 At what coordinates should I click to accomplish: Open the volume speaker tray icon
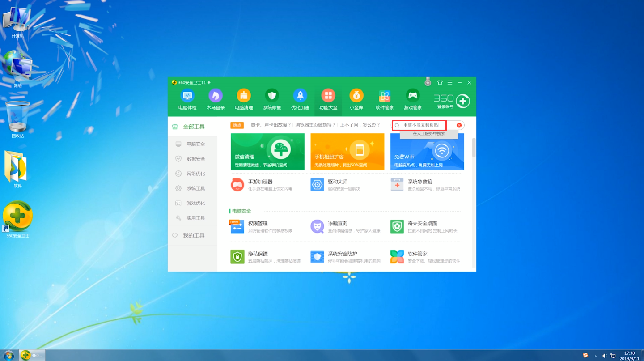tap(605, 356)
